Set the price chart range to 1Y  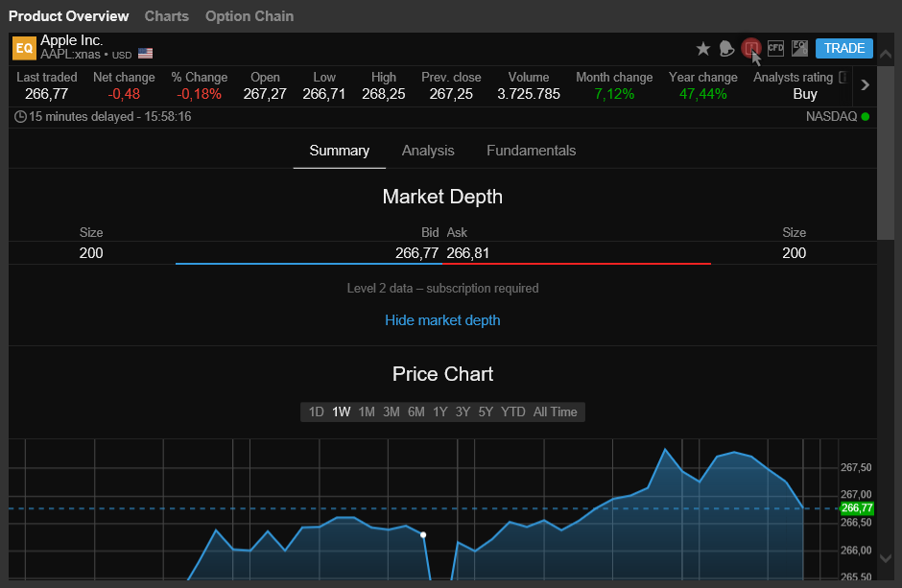(440, 412)
